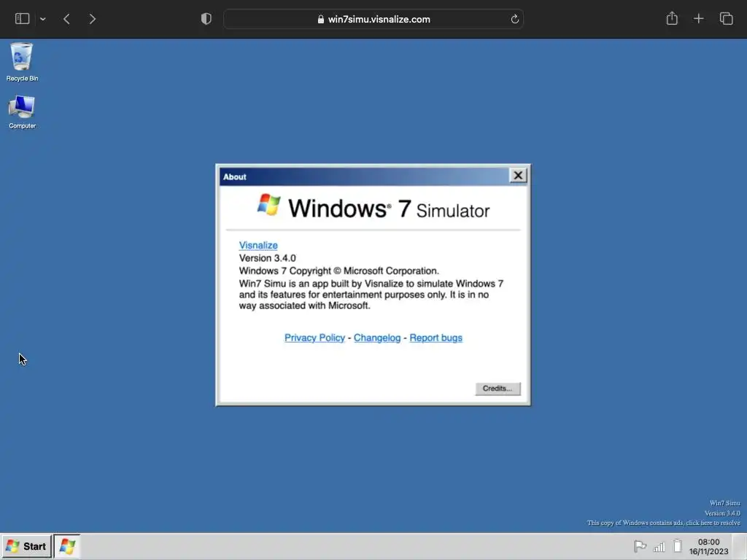The height and width of the screenshot is (560, 747).
Task: Follow the Visnalize link
Action: point(258,245)
